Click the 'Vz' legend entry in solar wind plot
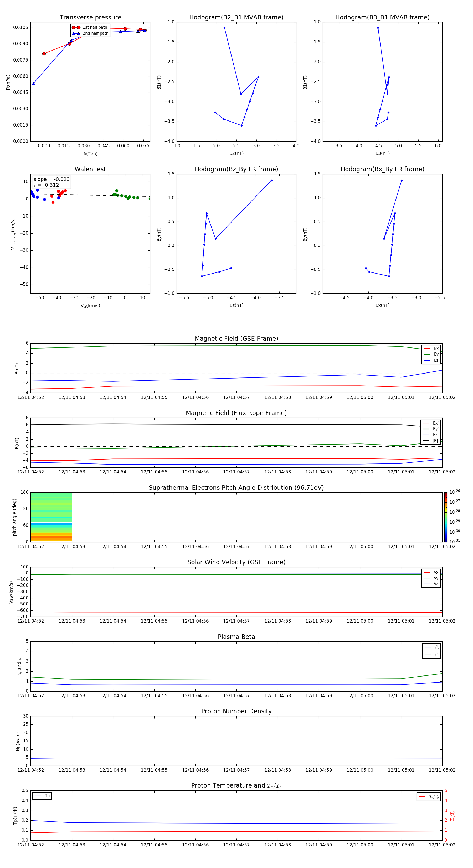Viewport: 473px width, 868px height. tap(431, 584)
